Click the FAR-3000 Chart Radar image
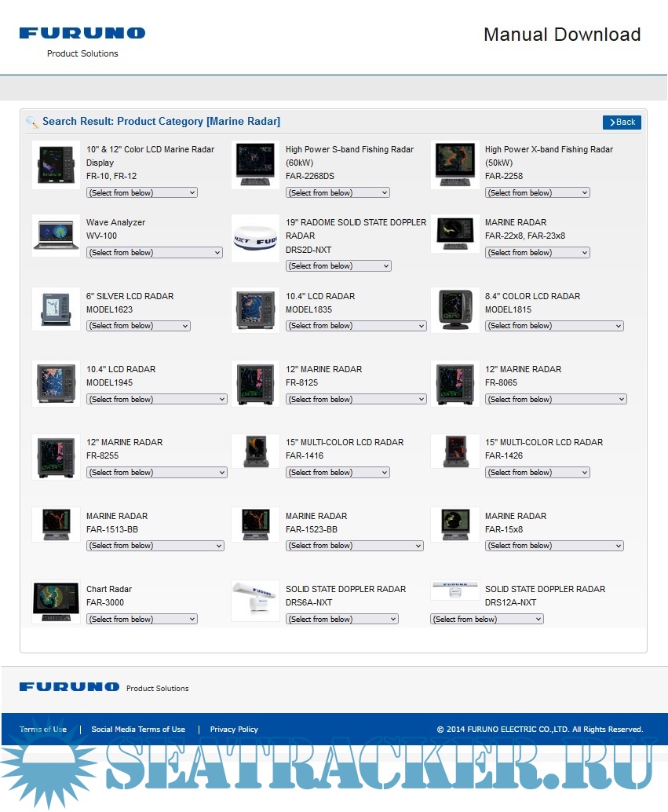This screenshot has width=668, height=812. pyautogui.click(x=56, y=602)
